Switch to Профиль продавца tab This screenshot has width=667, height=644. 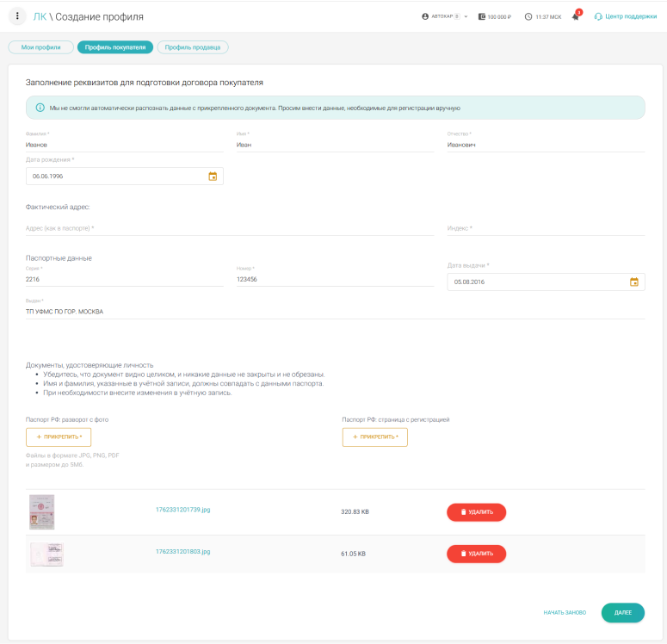tap(192, 47)
